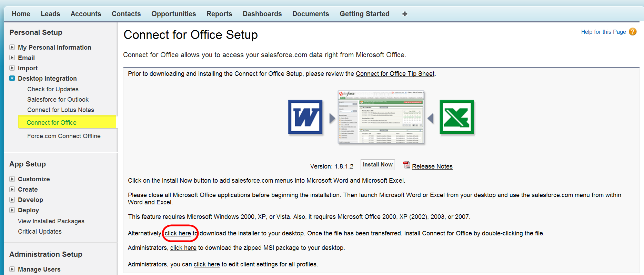Click the Microsoft Word logo icon

click(305, 117)
